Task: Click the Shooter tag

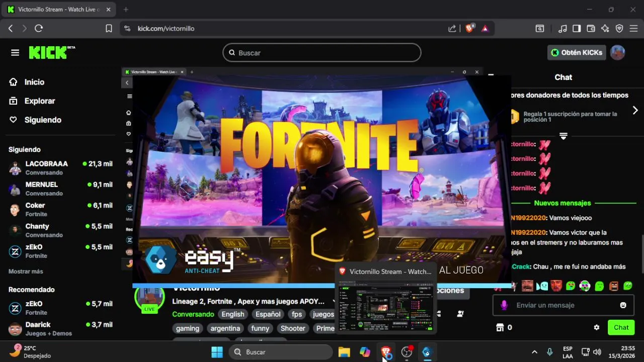Action: (x=293, y=328)
